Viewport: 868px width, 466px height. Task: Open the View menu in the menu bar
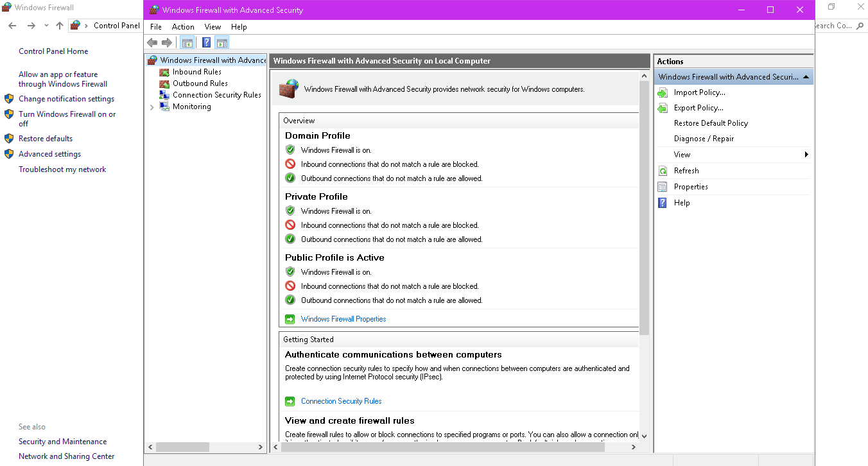(x=213, y=27)
